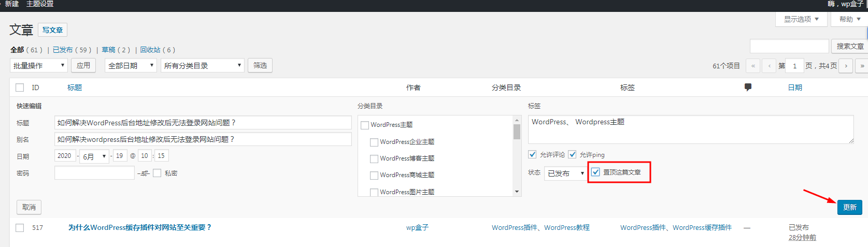The height and width of the screenshot is (247, 868).
Task: Check the WordPress主题 category
Action: (x=365, y=125)
